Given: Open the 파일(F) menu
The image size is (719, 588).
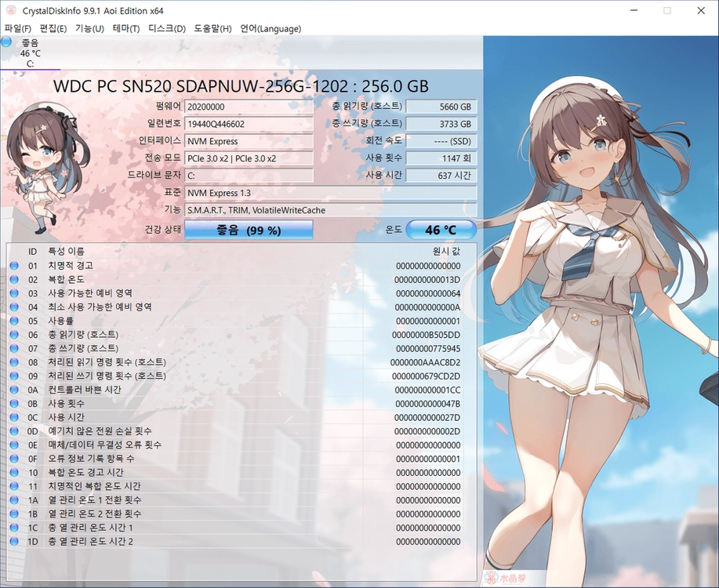Looking at the screenshot, I should click(x=17, y=28).
